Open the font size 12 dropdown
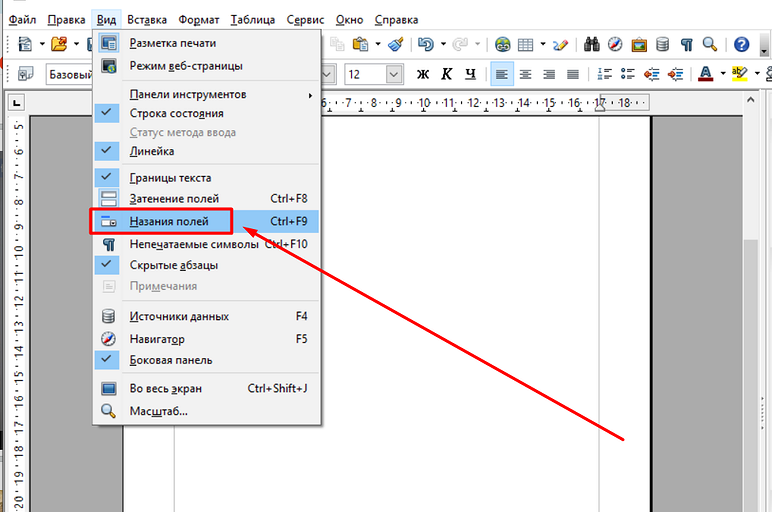The image size is (772, 512). pos(394,74)
